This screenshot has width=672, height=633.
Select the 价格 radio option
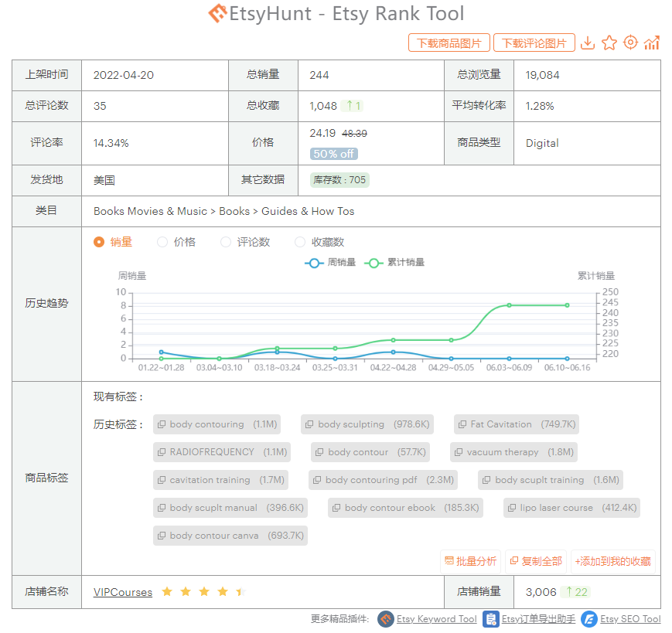pyautogui.click(x=162, y=242)
